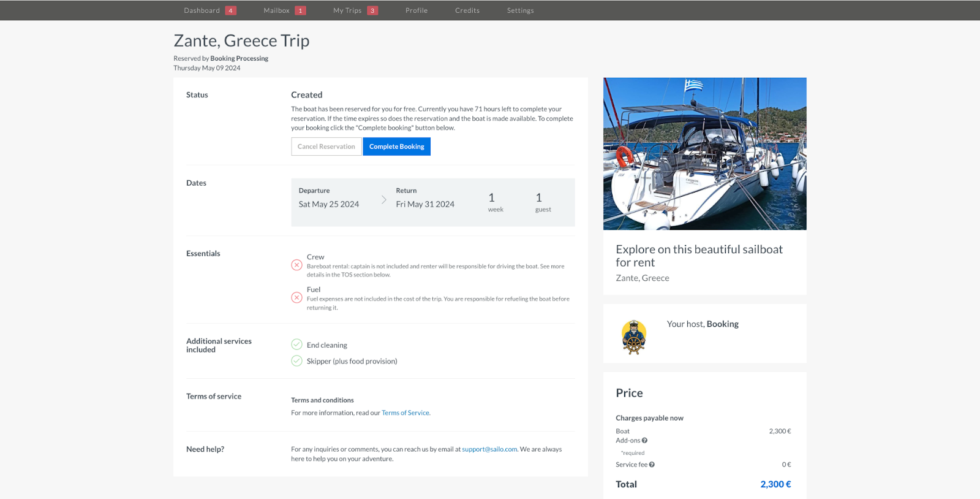
Task: Click the Service fee help icon
Action: [x=652, y=465]
